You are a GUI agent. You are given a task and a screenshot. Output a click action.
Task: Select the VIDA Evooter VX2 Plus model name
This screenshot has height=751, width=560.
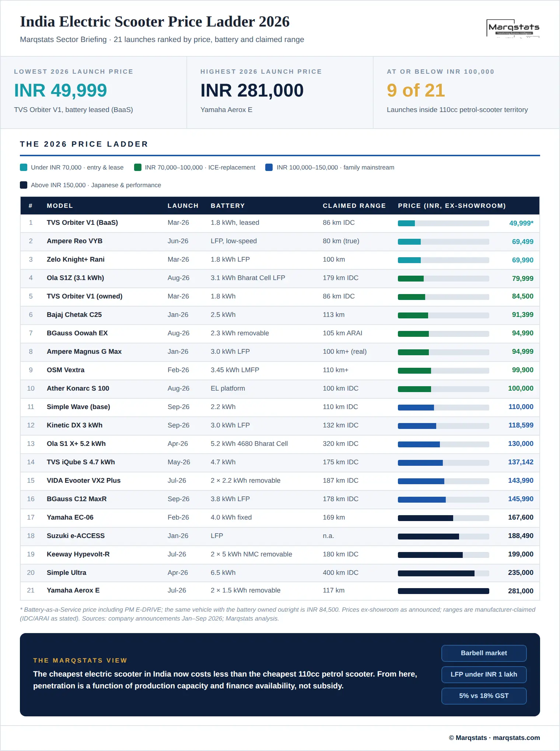tap(84, 481)
